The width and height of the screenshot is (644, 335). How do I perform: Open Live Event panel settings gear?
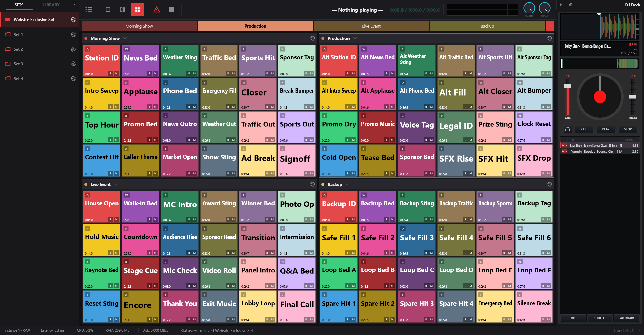tap(313, 185)
